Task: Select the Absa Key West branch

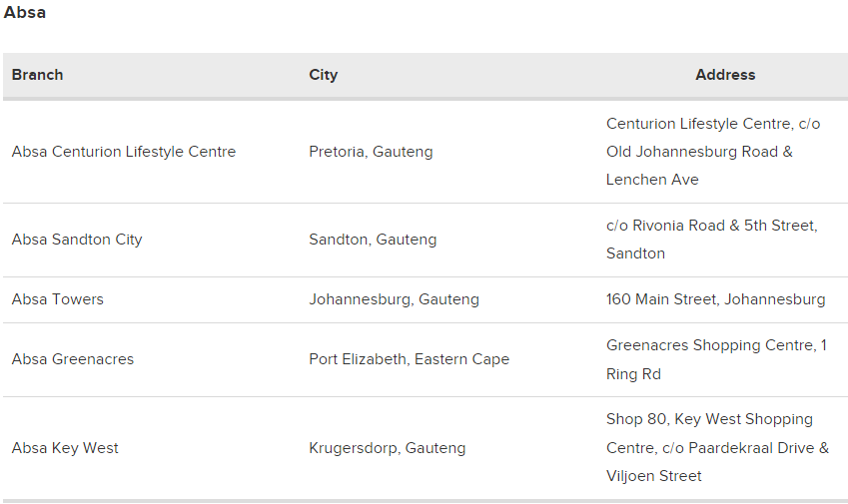Action: pyautogui.click(x=65, y=448)
